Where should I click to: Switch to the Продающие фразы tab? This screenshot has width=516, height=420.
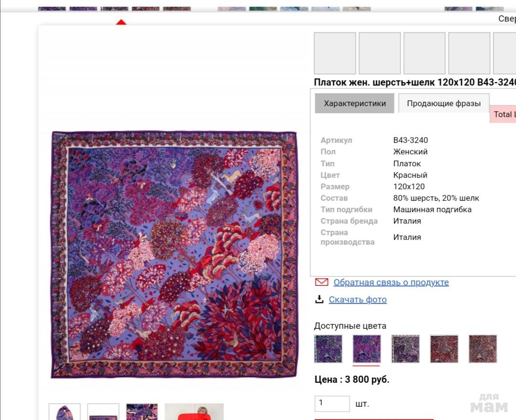click(443, 103)
